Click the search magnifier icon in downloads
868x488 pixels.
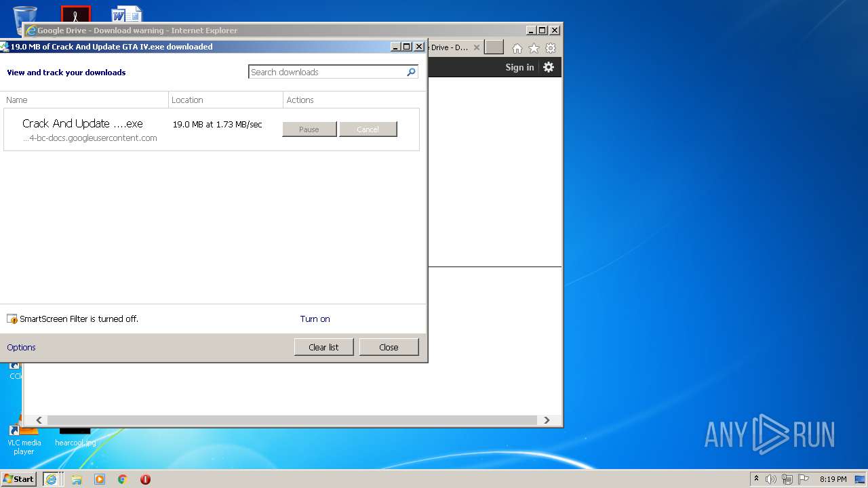click(x=411, y=72)
